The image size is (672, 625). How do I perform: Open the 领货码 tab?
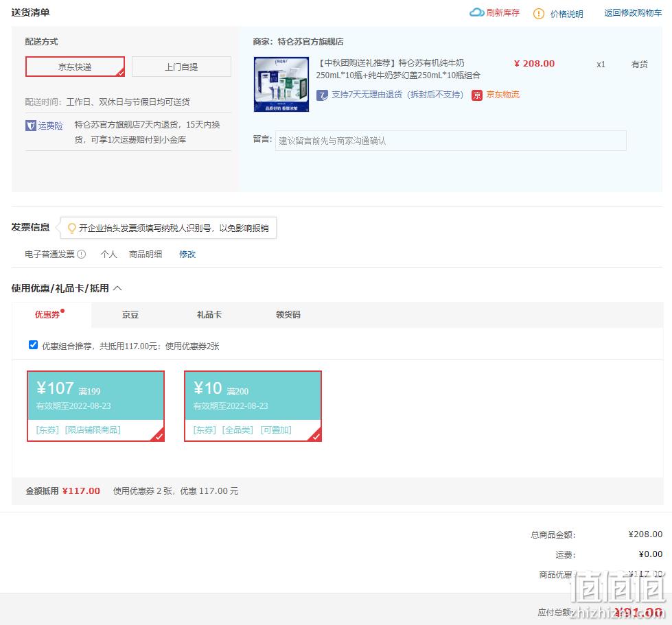pyautogui.click(x=288, y=315)
